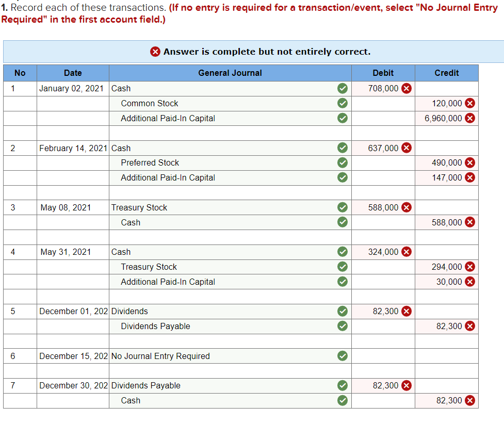
Task: Click the red X beside 82,300 in entry 7
Action: (406, 385)
